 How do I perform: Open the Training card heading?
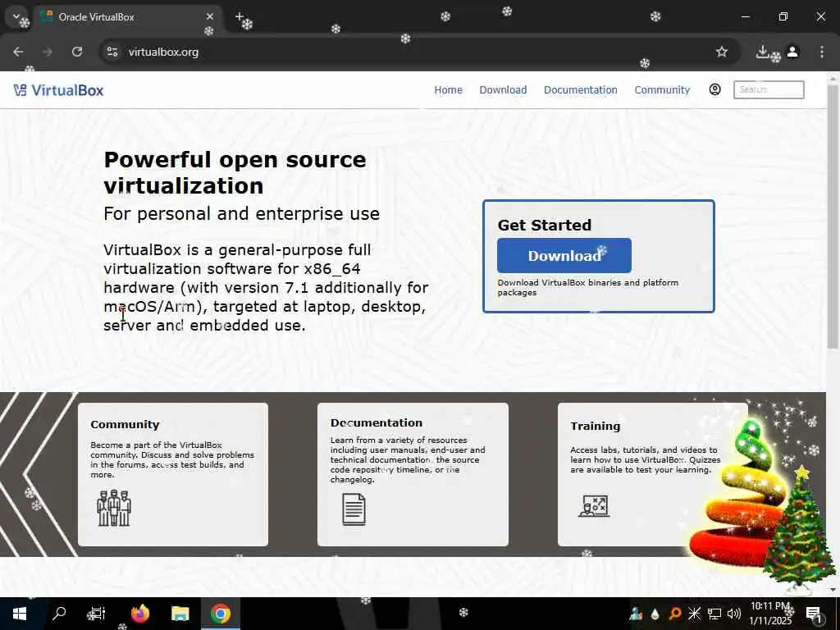[x=596, y=426]
